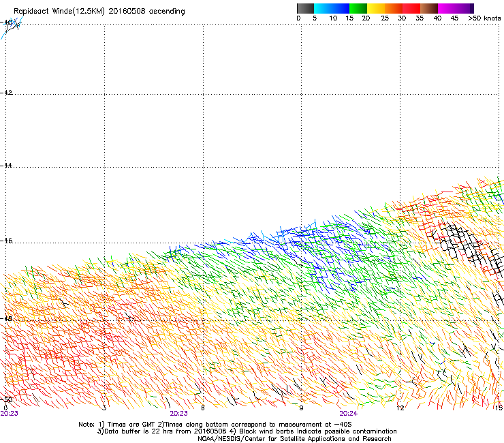Screen dimensions: 504x443
Task: Click the orange 25-30 knots legend swatch
Action: tap(394, 8)
